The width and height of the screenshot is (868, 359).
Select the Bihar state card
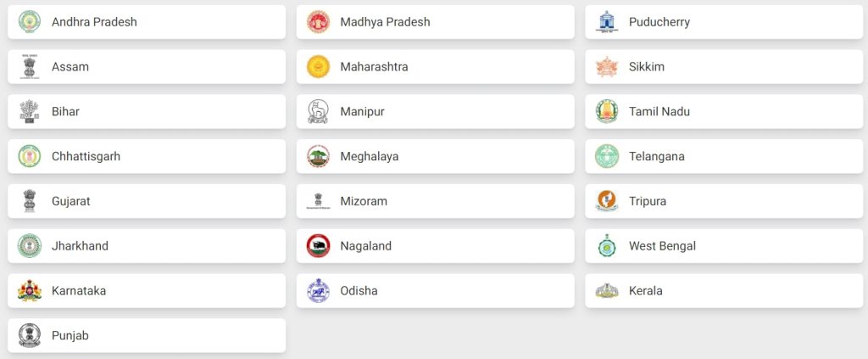(x=147, y=111)
